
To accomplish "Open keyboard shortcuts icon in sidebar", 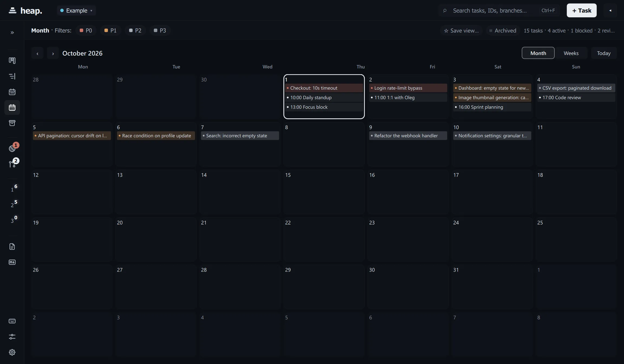I will pyautogui.click(x=12, y=321).
